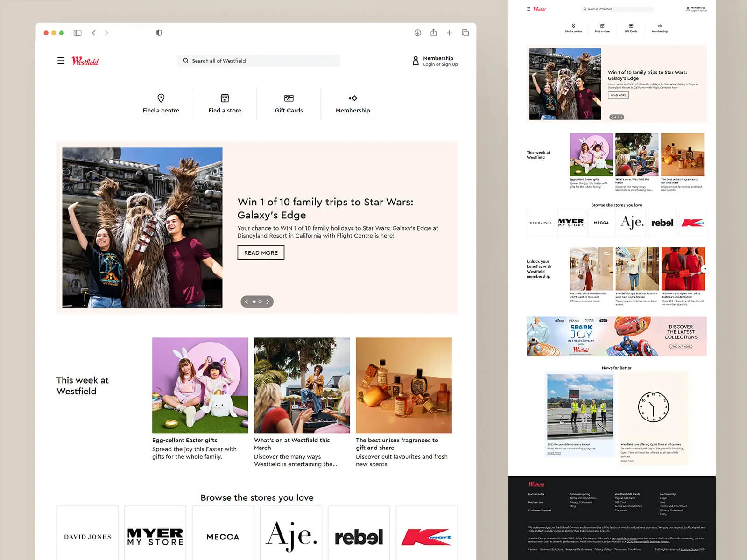This screenshot has width=747, height=560.
Task: Open the browser privacy shield icon
Action: coord(159,33)
